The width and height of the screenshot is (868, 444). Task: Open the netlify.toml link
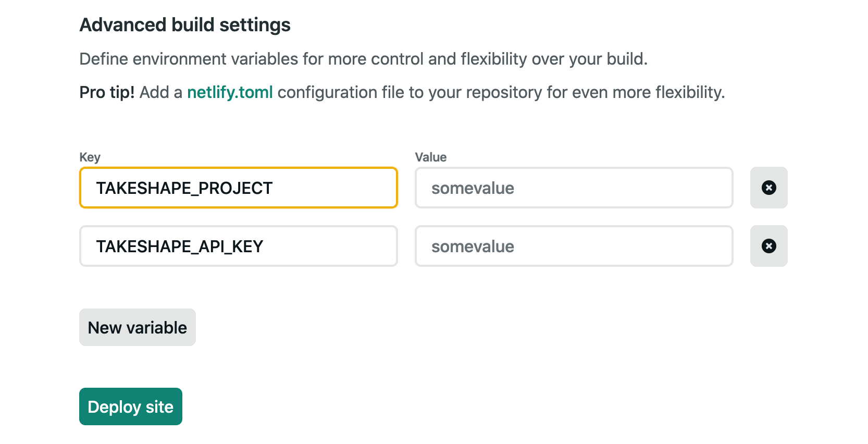tap(230, 92)
